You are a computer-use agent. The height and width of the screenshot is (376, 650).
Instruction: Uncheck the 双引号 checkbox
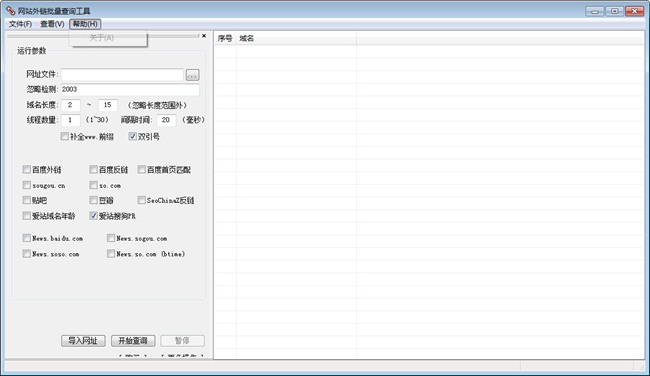(x=133, y=136)
